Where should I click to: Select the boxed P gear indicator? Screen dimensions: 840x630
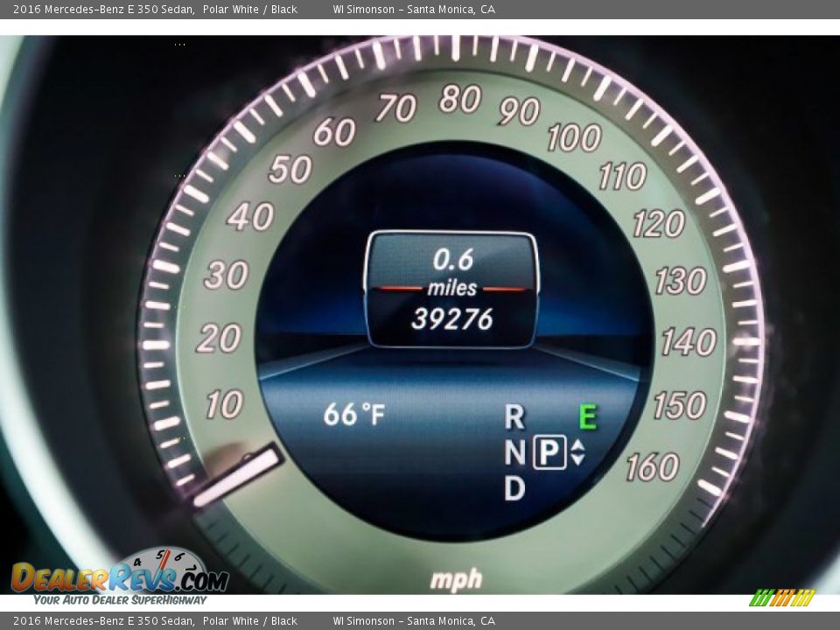click(549, 452)
